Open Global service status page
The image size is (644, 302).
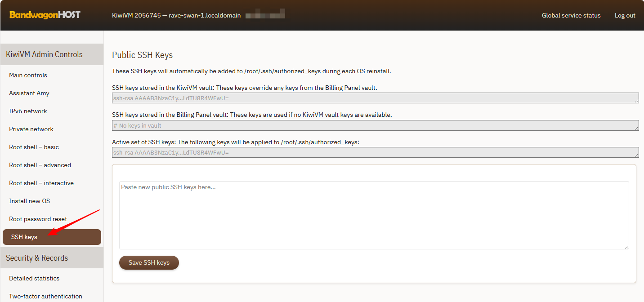tap(571, 15)
